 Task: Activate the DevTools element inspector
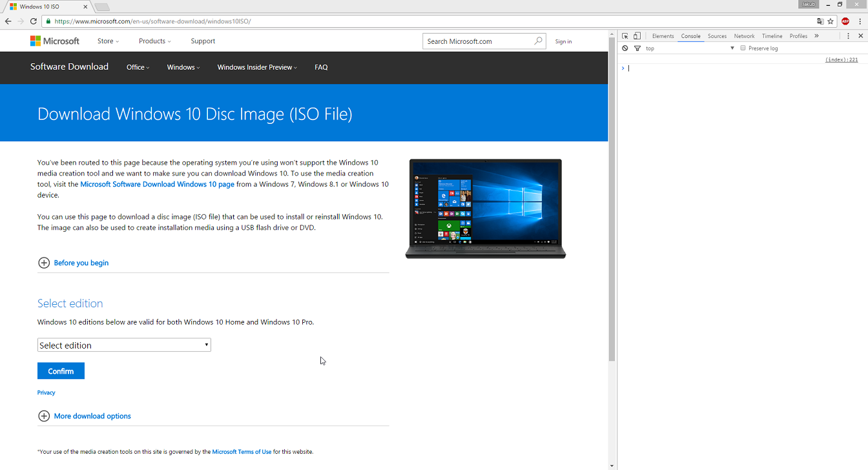click(x=625, y=36)
